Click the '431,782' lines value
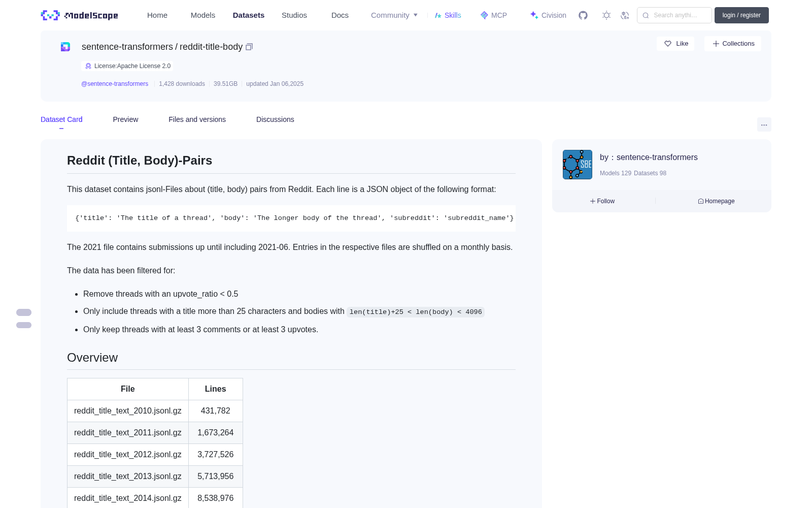Image resolution: width=812 pixels, height=508 pixels. click(216, 411)
